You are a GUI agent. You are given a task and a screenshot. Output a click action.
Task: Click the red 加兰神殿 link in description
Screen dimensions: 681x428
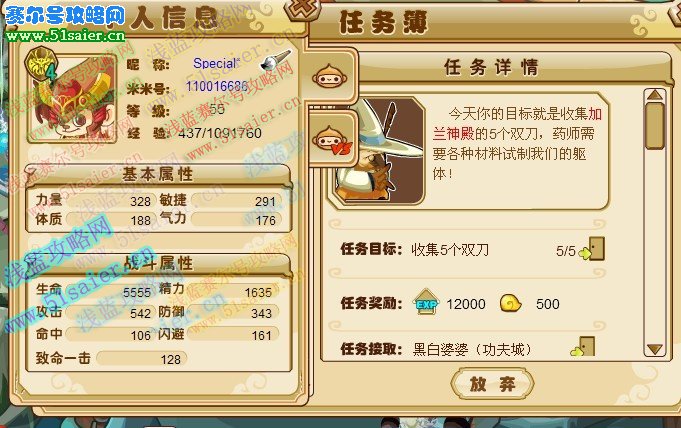click(517, 123)
